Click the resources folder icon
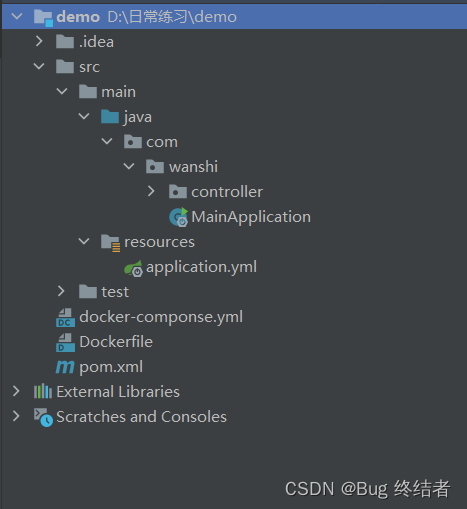 pyautogui.click(x=110, y=243)
